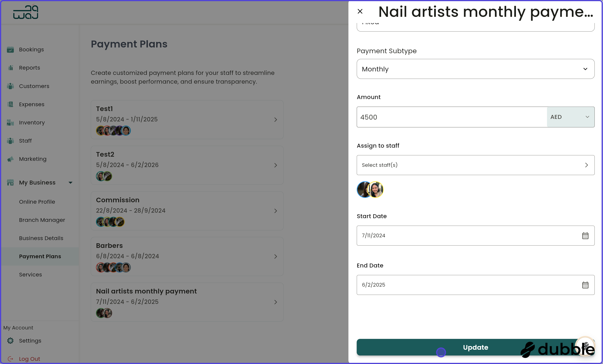Collapse the My Business section
The height and width of the screenshot is (364, 603).
pos(70,182)
